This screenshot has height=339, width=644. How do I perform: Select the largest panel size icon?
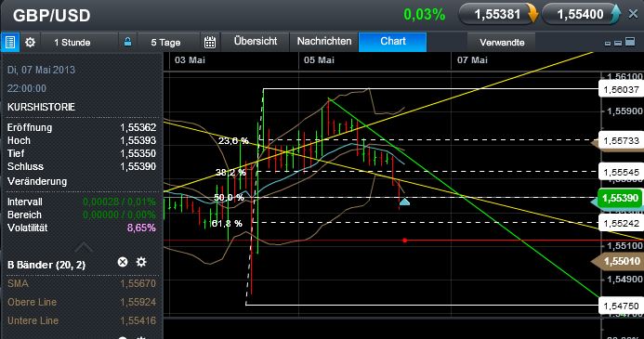click(x=630, y=42)
